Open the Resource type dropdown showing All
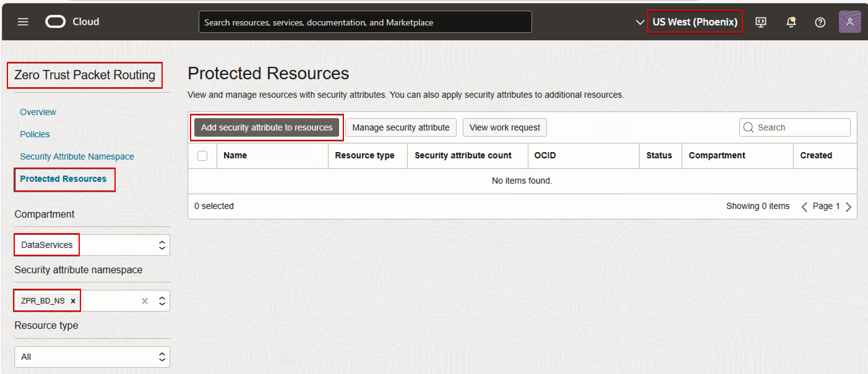This screenshot has height=374, width=868. pyautogui.click(x=92, y=357)
